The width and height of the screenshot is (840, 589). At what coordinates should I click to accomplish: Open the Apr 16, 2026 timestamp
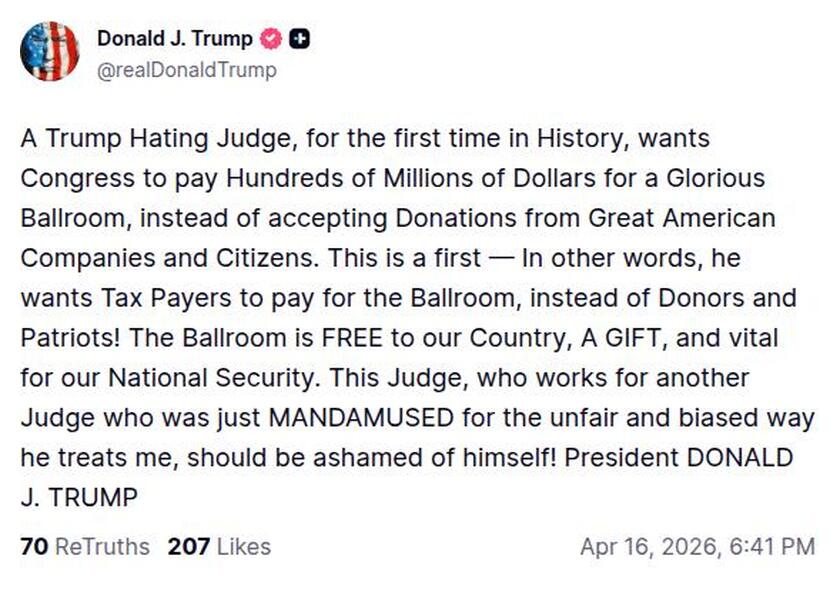tap(697, 547)
